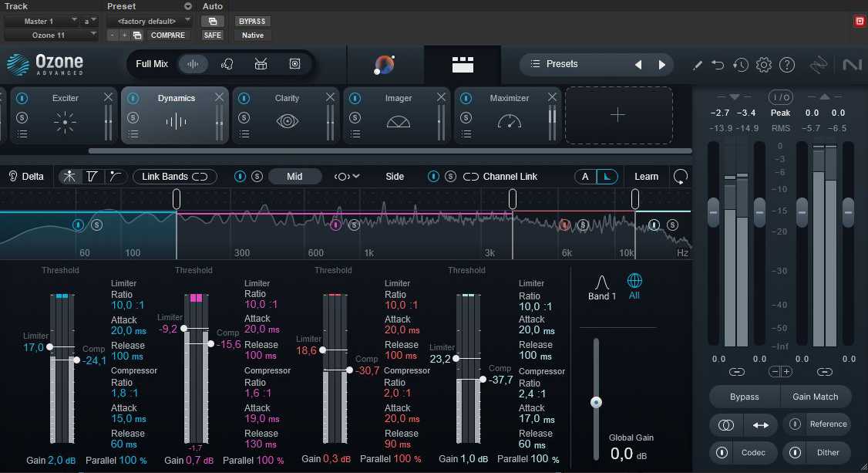The width and height of the screenshot is (868, 473).
Task: Open the Ozone 11 plugin selector
Action: tap(51, 35)
